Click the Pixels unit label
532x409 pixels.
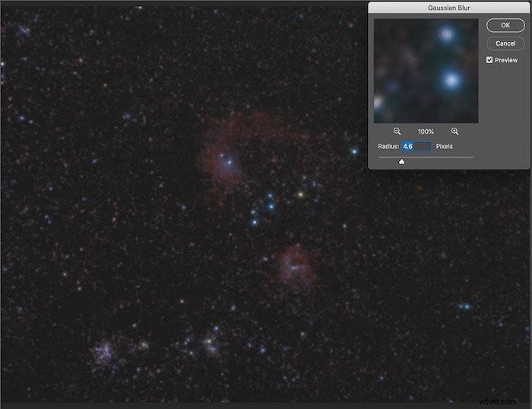point(444,146)
